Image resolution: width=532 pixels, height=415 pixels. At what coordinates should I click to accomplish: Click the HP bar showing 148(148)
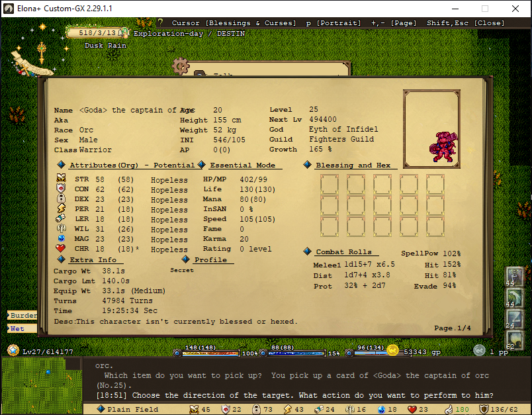pos(210,353)
